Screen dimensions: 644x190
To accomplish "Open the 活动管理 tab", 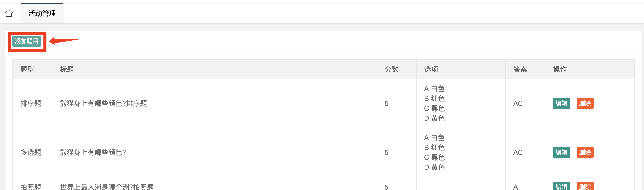I will [42, 14].
